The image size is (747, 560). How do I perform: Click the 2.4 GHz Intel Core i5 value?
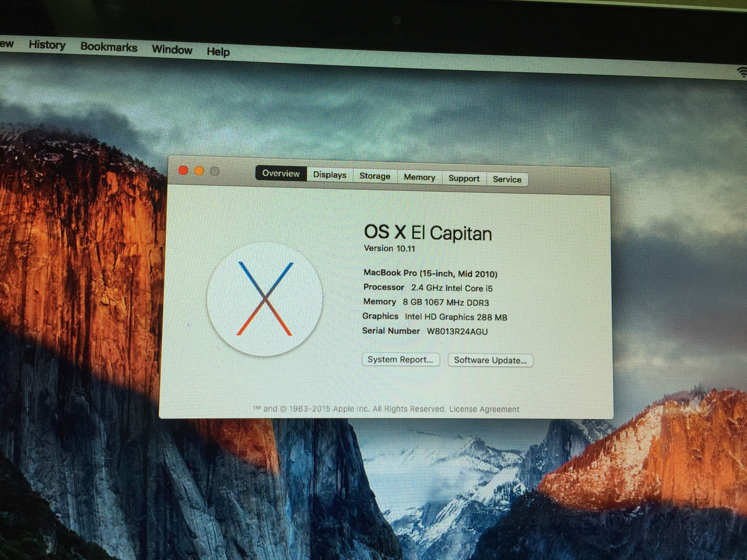[x=452, y=288]
